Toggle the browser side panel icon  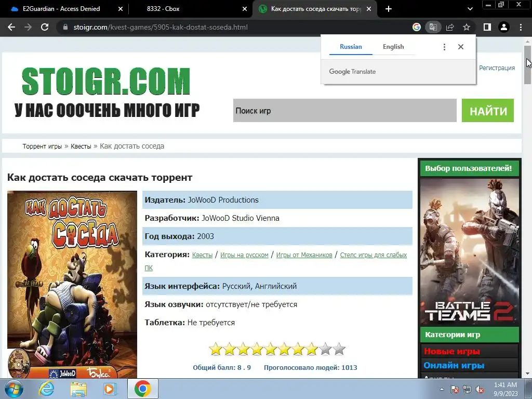point(487,27)
